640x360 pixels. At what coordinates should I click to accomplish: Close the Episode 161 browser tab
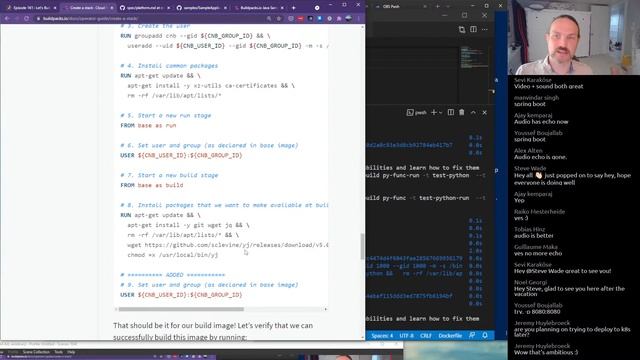55,8
